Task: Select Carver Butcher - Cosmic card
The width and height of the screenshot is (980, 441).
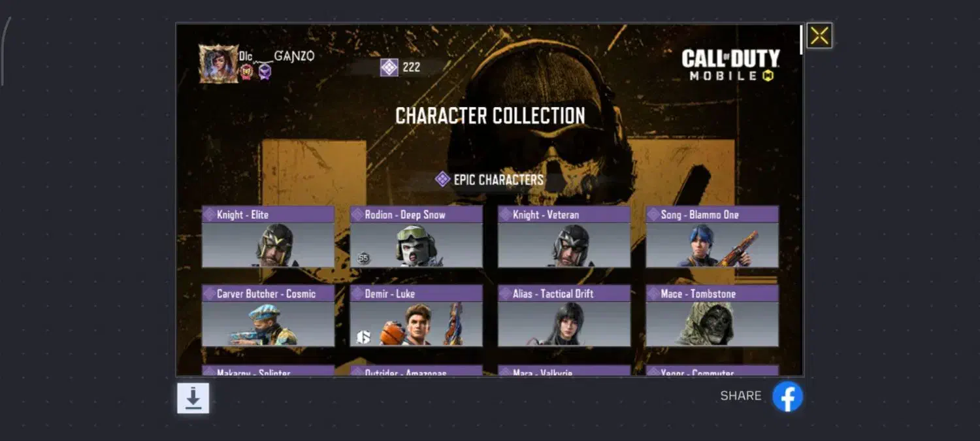Action: click(268, 316)
